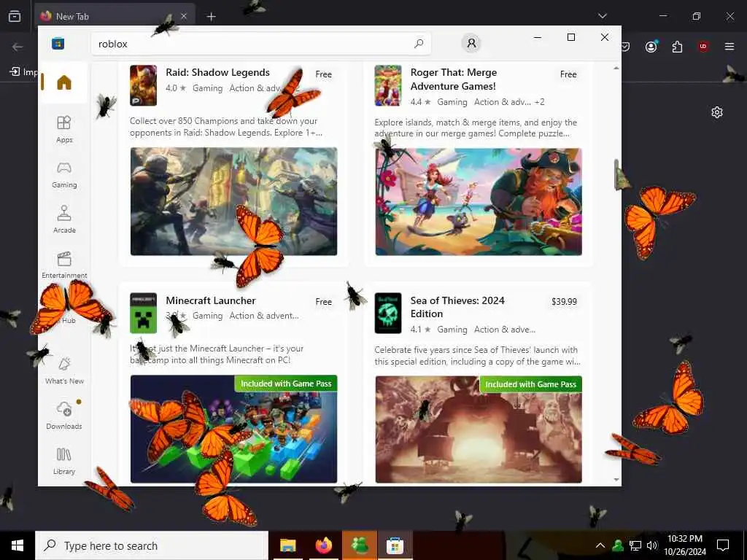Click the Microsoft Store logo icon
This screenshot has width=747, height=560.
[x=58, y=44]
